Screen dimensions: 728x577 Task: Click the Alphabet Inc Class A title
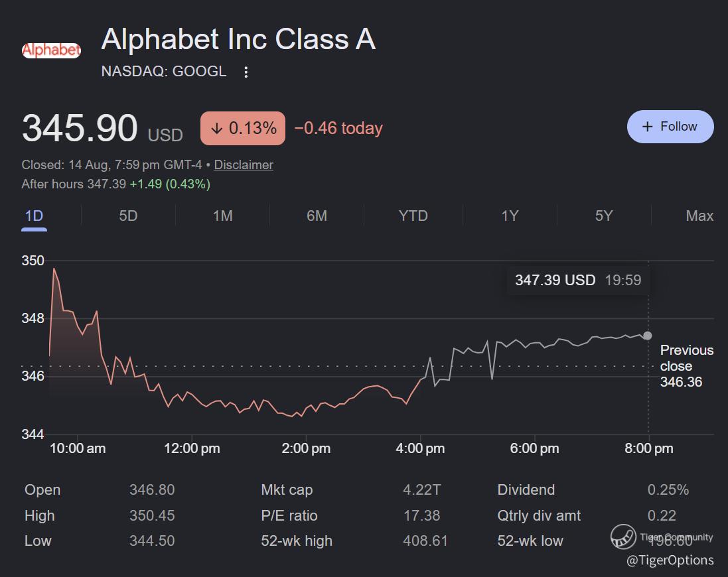coord(238,39)
